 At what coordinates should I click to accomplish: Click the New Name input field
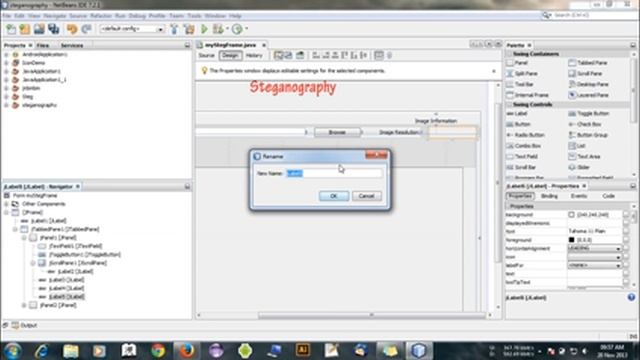tap(334, 173)
